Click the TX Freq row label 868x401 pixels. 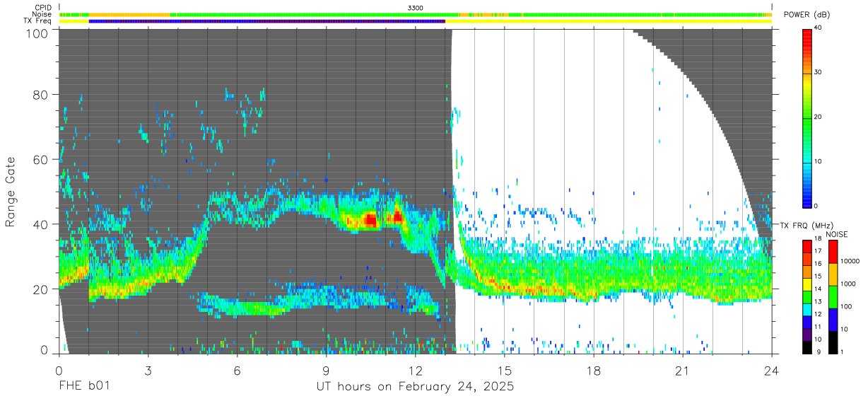(x=38, y=21)
